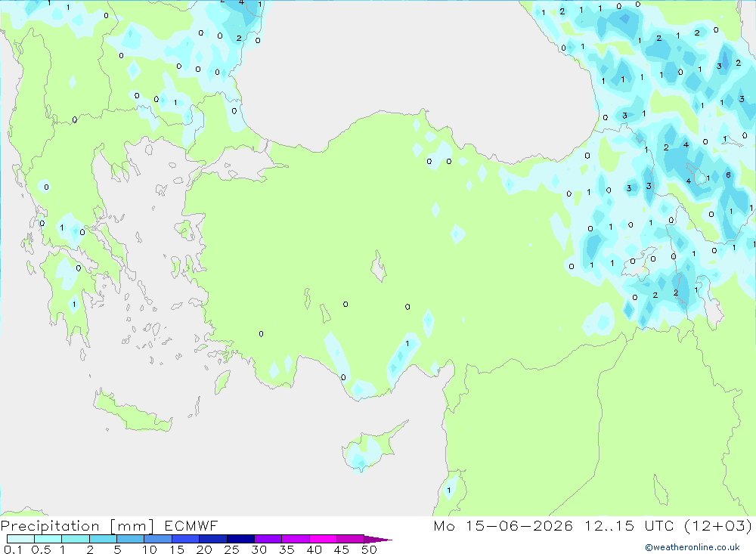Image resolution: width=756 pixels, height=554 pixels.
Task: Click the legend label "40"
Action: 314,549
